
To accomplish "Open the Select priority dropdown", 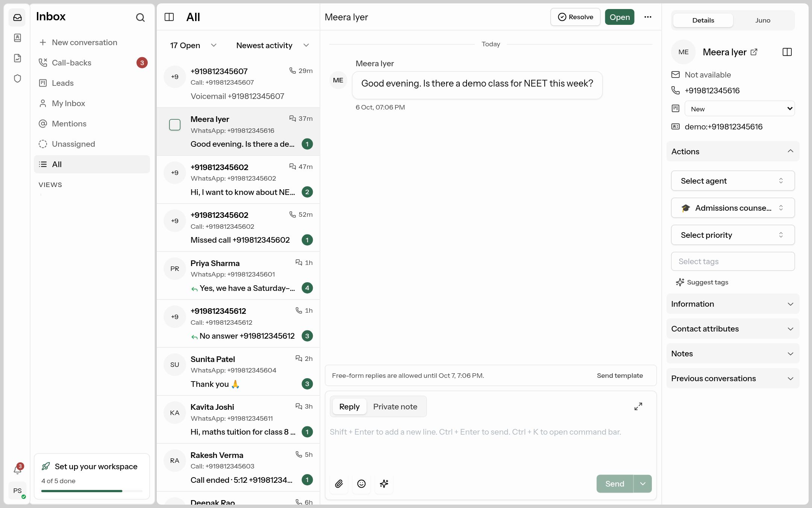I will [x=733, y=235].
